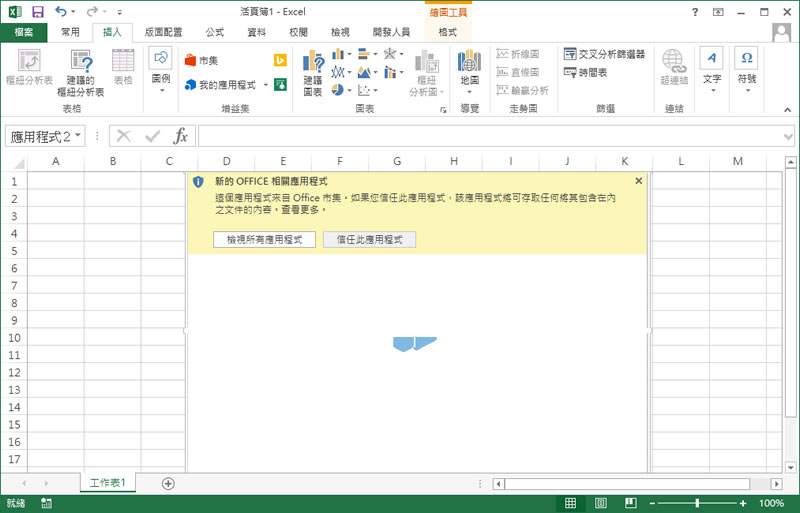Open the Office Store (市集) icon
Image resolution: width=800 pixels, height=513 pixels.
201,60
